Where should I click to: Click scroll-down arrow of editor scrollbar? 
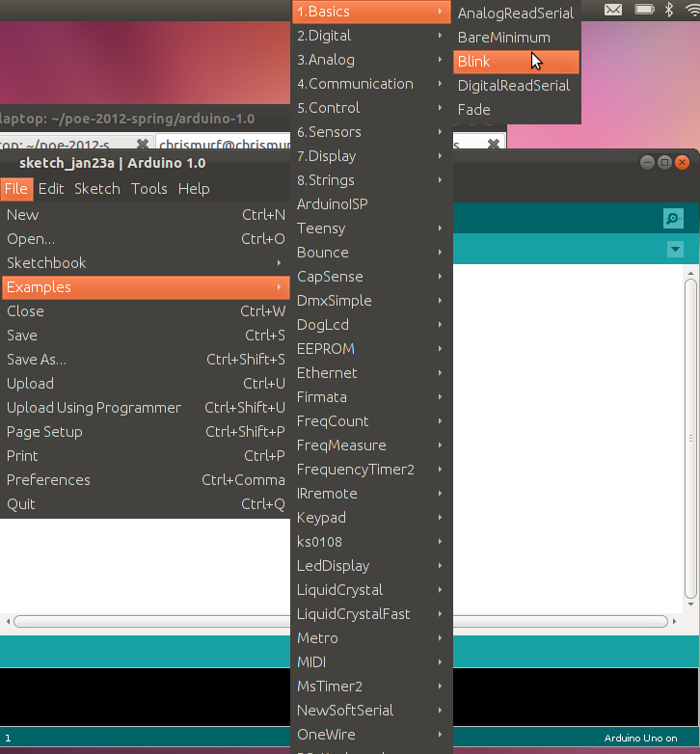(x=691, y=604)
